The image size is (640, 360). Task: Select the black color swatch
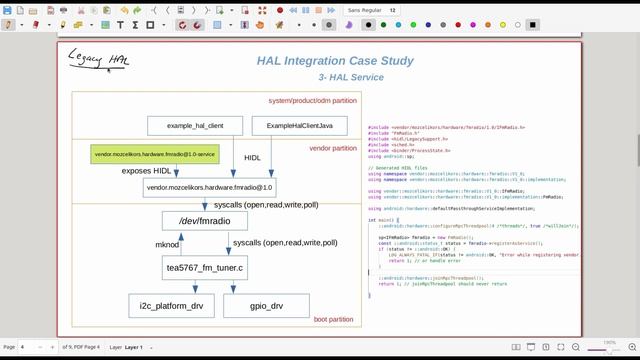point(369,25)
